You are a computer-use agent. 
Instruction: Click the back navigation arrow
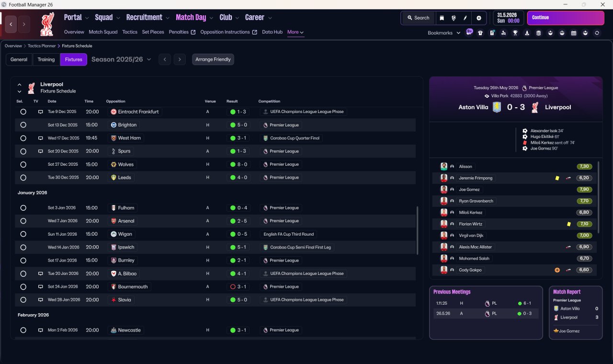click(11, 24)
